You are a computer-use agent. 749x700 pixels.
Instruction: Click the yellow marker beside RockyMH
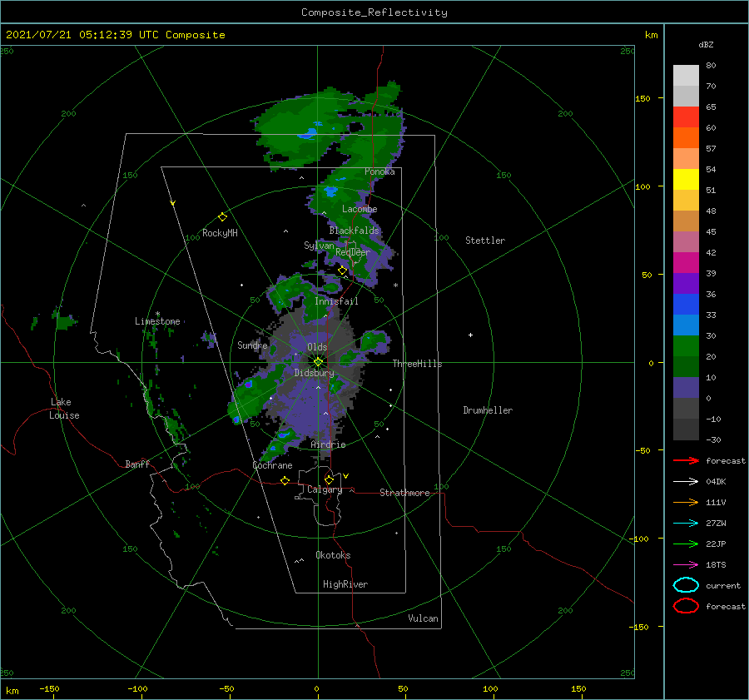(x=222, y=217)
